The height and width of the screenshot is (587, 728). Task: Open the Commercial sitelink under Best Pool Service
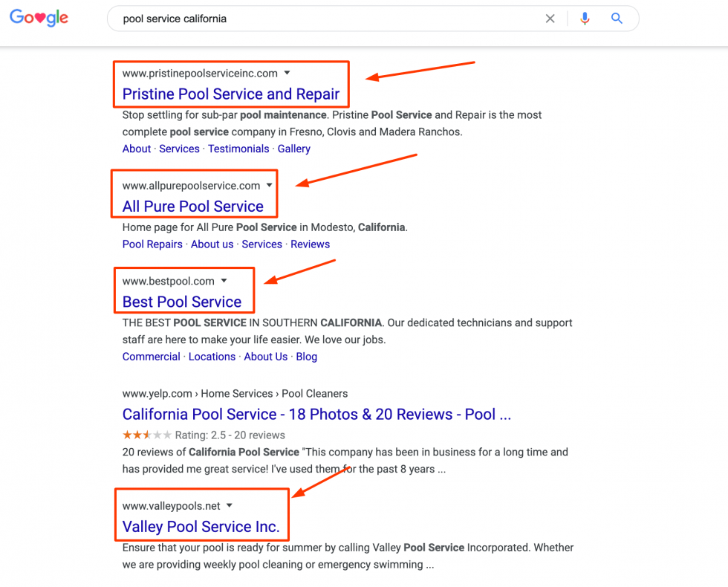click(x=151, y=357)
